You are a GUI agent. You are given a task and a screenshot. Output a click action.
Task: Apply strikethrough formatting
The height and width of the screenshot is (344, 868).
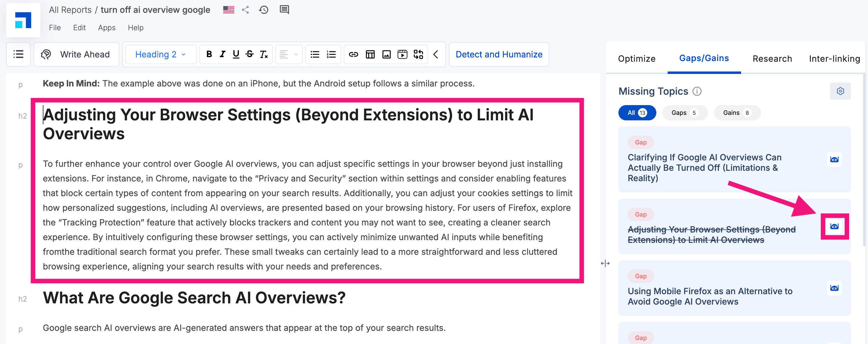[250, 54]
